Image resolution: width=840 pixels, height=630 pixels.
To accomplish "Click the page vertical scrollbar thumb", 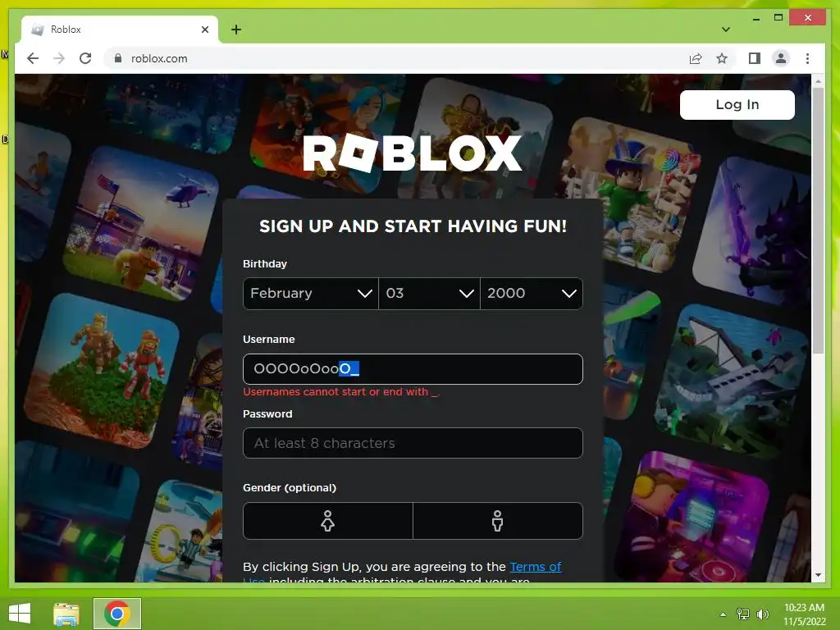I will point(818,221).
